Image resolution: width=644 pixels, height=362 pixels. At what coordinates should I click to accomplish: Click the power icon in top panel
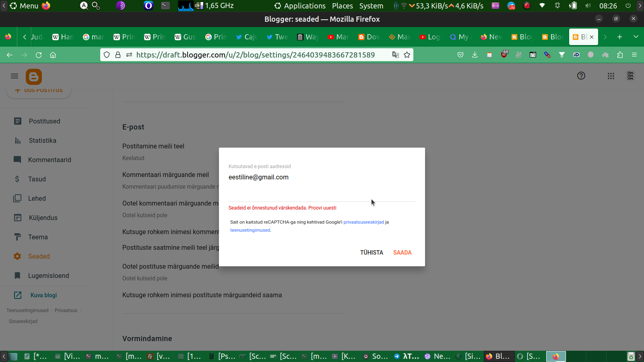coord(628,6)
